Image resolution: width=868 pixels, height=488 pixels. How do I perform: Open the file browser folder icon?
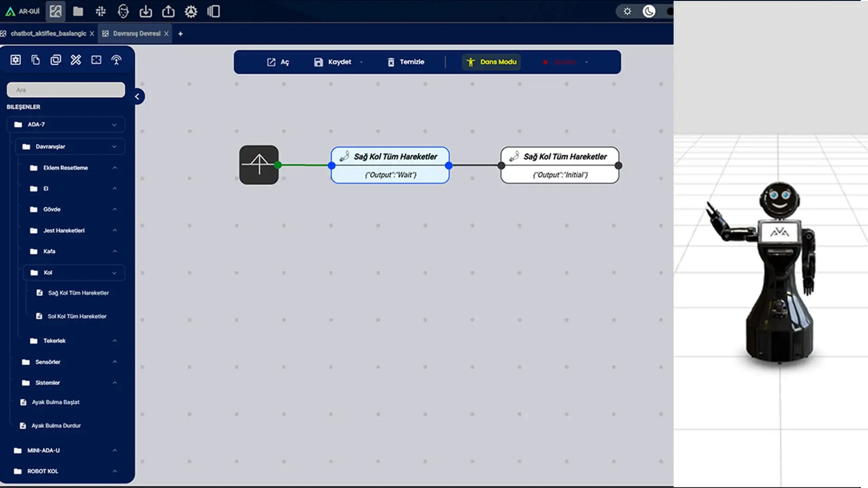78,11
